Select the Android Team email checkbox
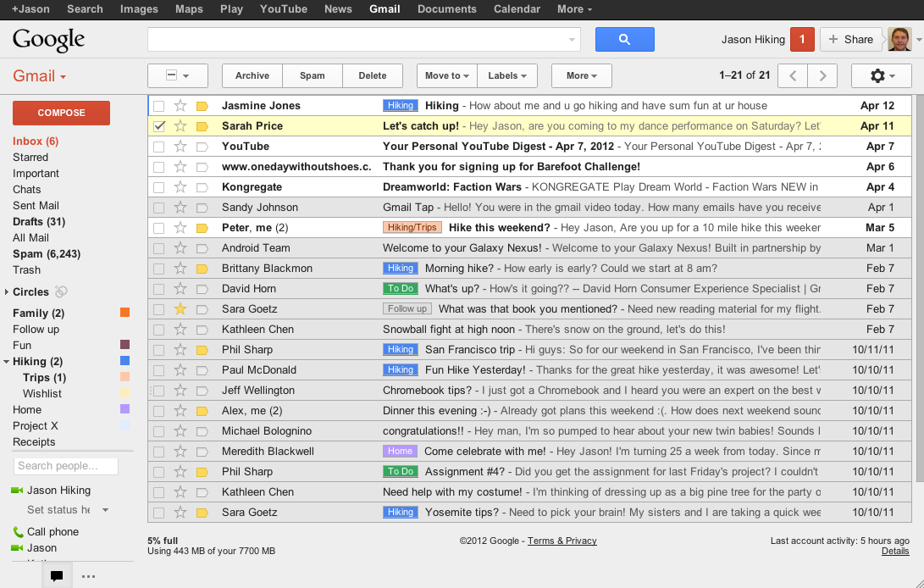This screenshot has width=924, height=588. [159, 248]
